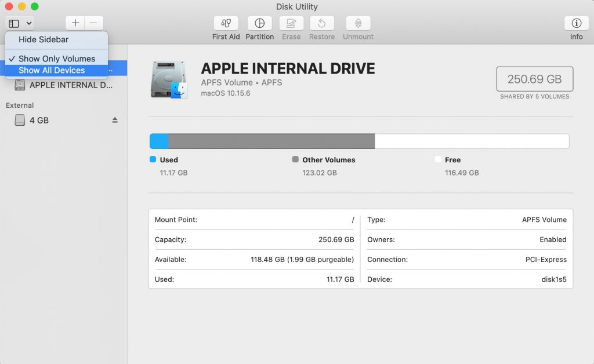Click the 116.49 GB free space value
Viewport: 594px width, 364px height.
(x=462, y=173)
